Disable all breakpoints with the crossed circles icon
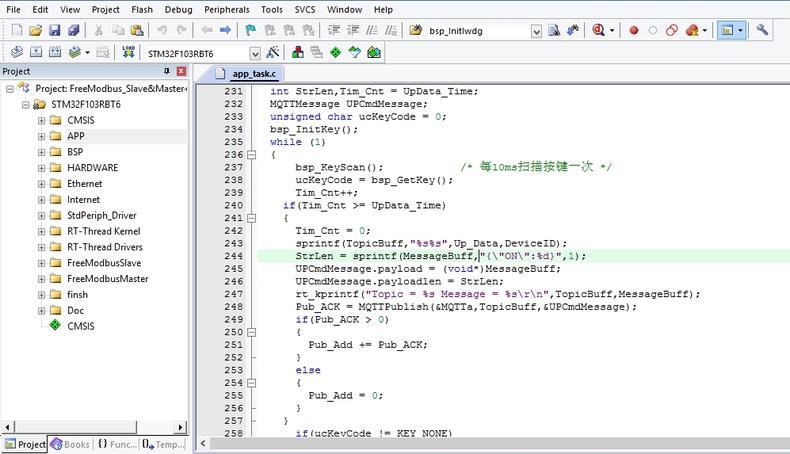This screenshot has height=454, width=790. (x=672, y=30)
